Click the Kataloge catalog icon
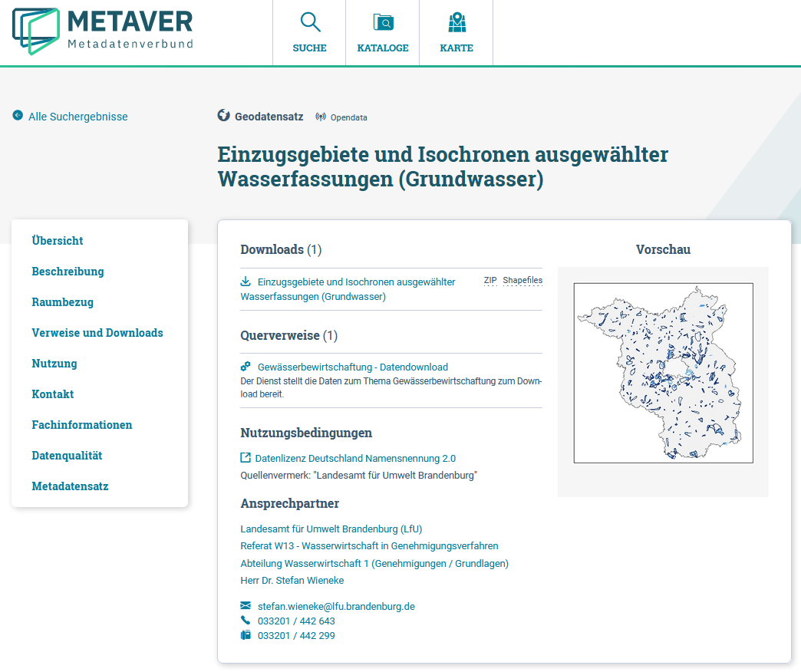Screen dimensions: 801x672 pos(382,21)
